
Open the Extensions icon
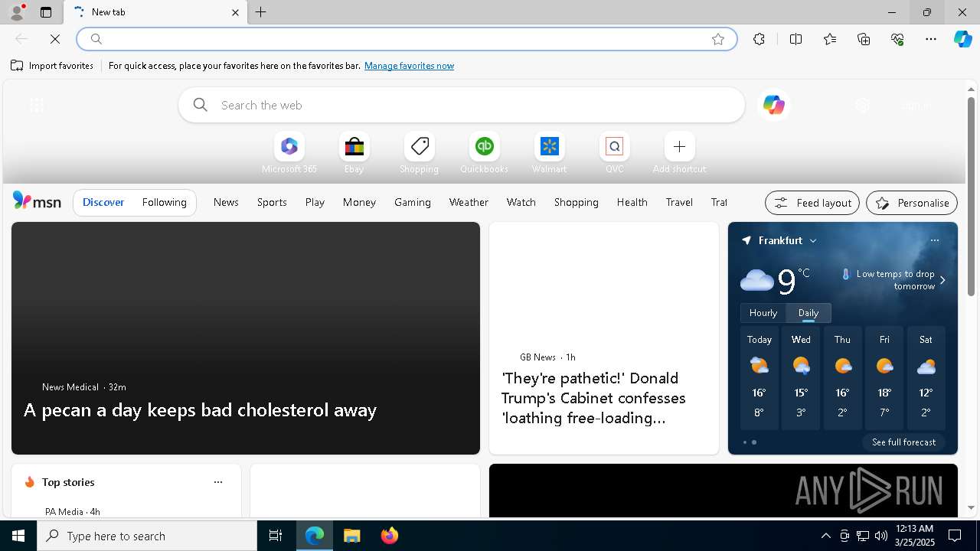(759, 39)
